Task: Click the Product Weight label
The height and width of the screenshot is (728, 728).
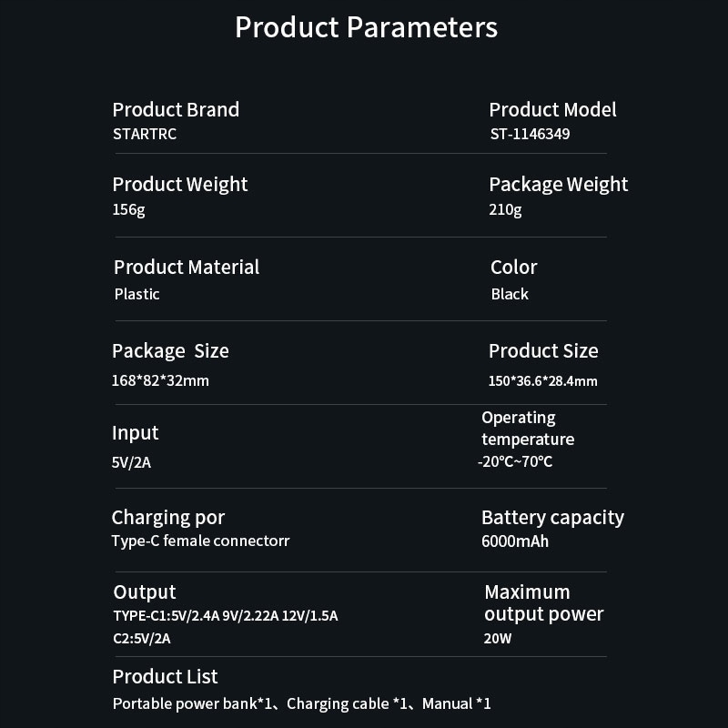Action: click(180, 185)
